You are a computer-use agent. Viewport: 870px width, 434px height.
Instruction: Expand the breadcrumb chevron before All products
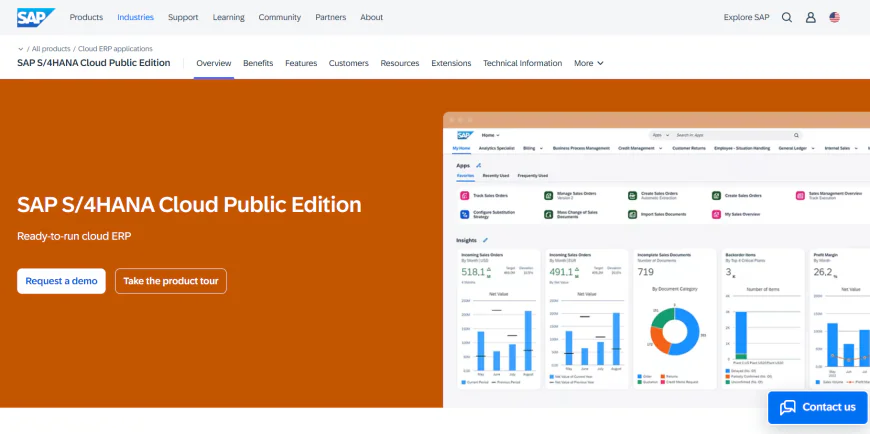click(21, 49)
